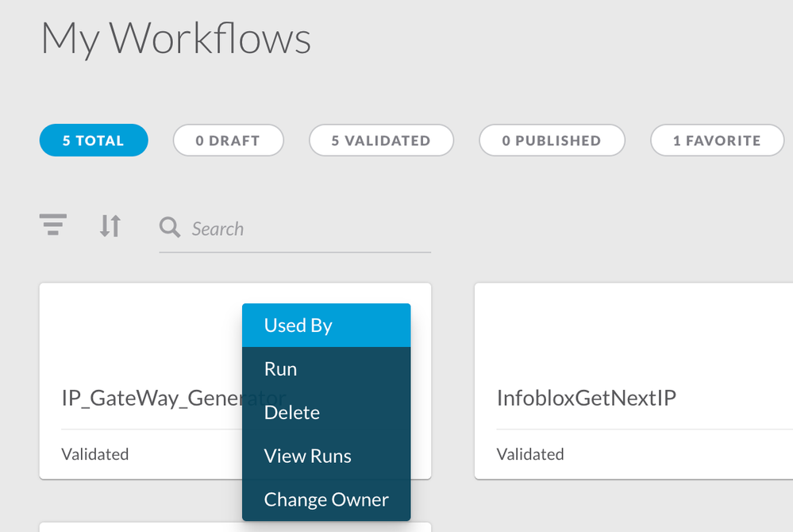Viewport: 793px width, 532px height.
Task: Select Change Owner in the context menu
Action: (x=326, y=499)
